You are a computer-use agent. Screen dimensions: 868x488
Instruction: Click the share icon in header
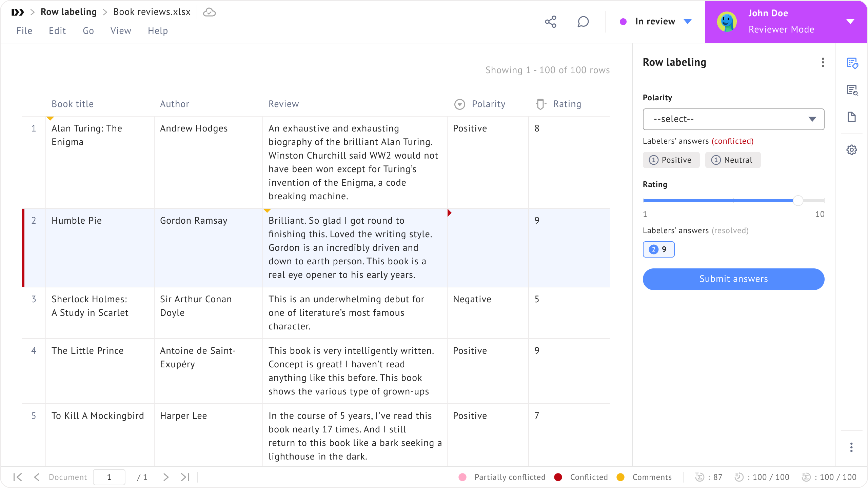click(x=551, y=22)
